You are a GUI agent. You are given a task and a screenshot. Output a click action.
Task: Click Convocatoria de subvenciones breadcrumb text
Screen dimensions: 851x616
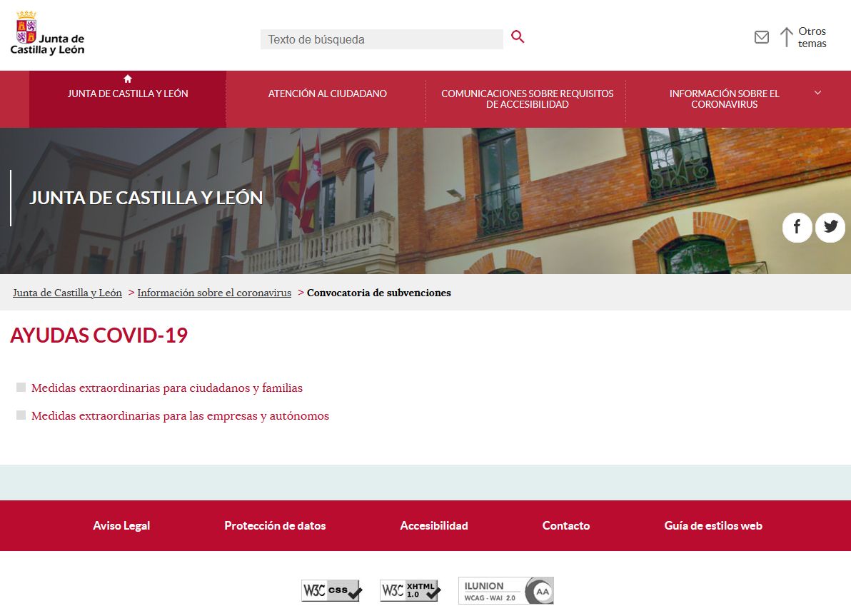coord(379,293)
